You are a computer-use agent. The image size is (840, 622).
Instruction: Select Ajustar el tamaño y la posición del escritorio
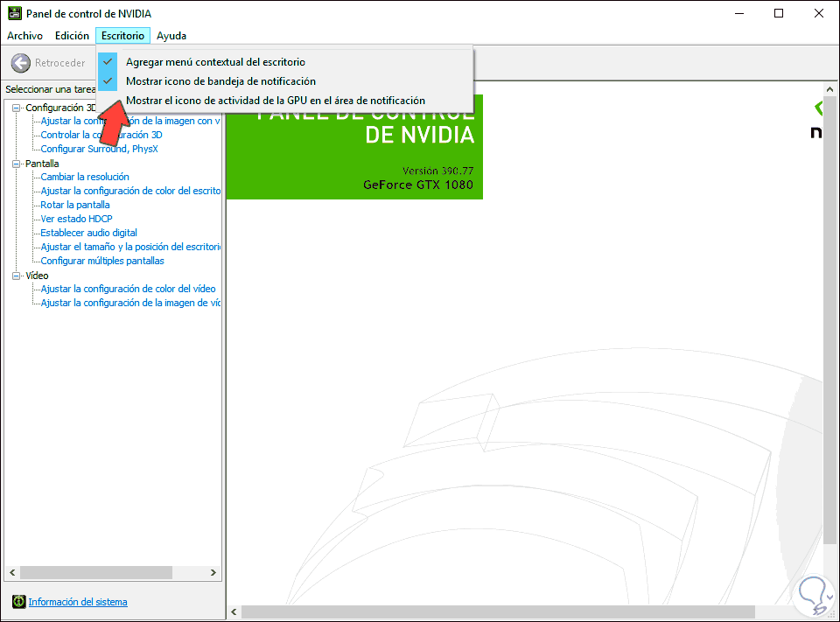click(130, 247)
